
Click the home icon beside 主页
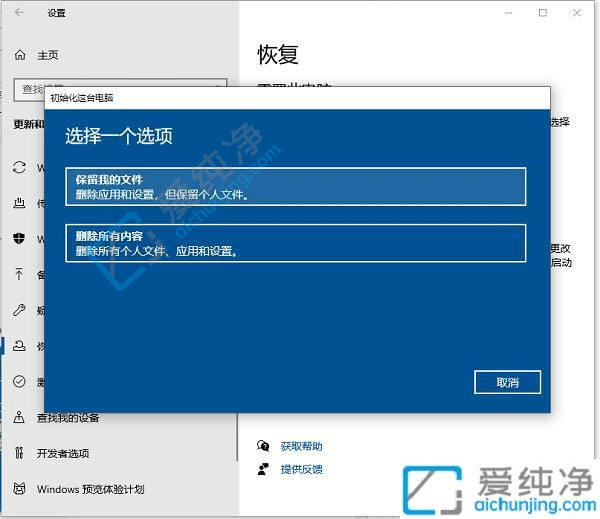(20, 55)
